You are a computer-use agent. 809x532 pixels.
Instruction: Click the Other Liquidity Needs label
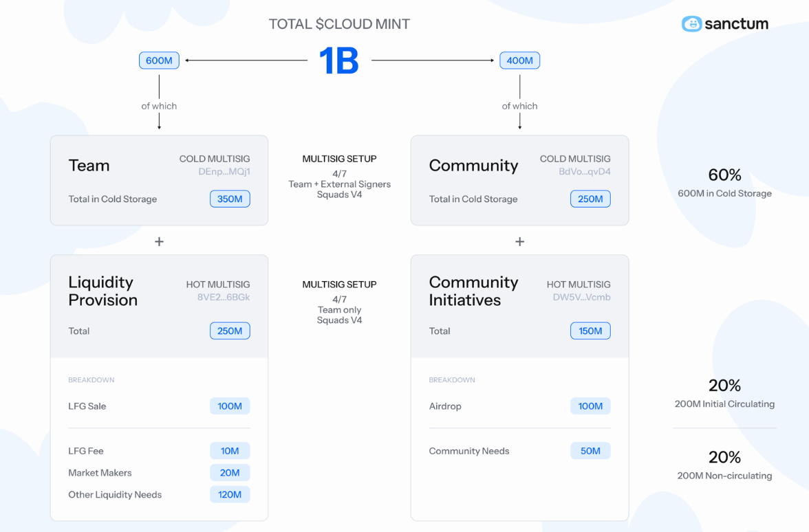(114, 495)
